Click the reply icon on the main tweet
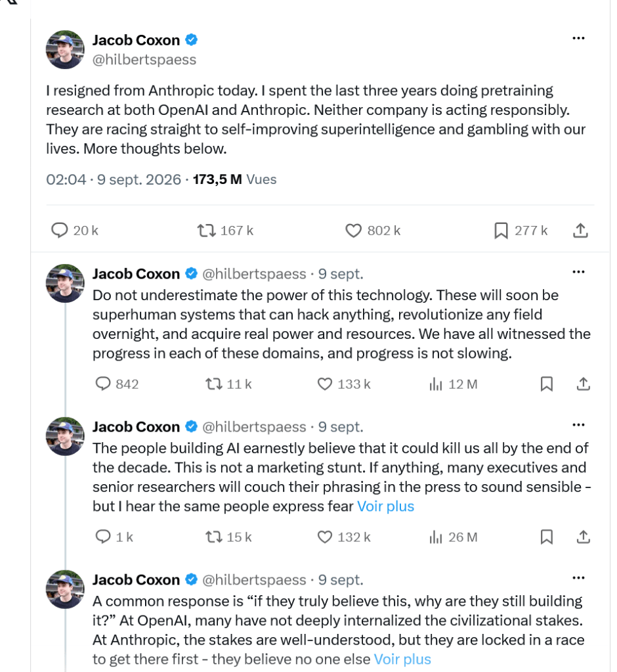The width and height of the screenshot is (617, 672). point(60,230)
